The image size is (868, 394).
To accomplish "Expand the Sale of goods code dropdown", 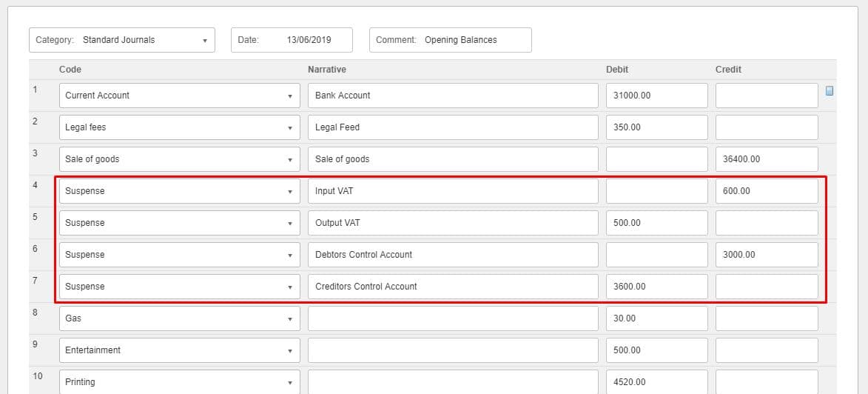I will click(x=179, y=159).
